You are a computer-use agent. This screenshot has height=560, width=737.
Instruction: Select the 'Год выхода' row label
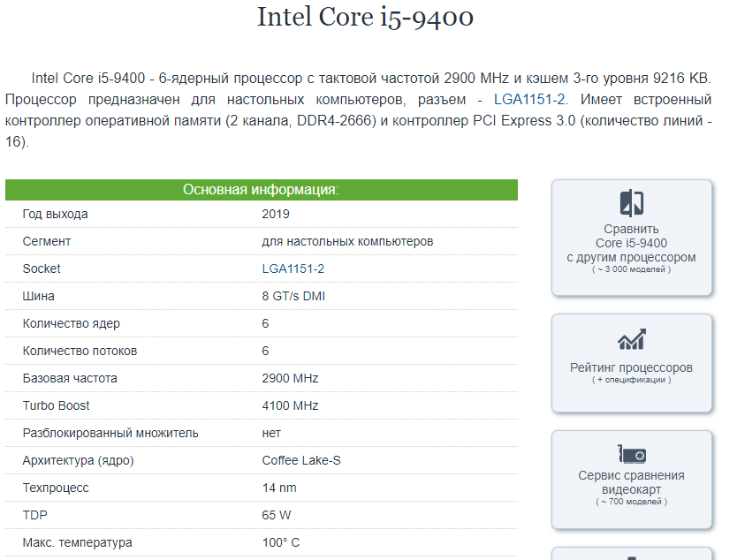55,215
